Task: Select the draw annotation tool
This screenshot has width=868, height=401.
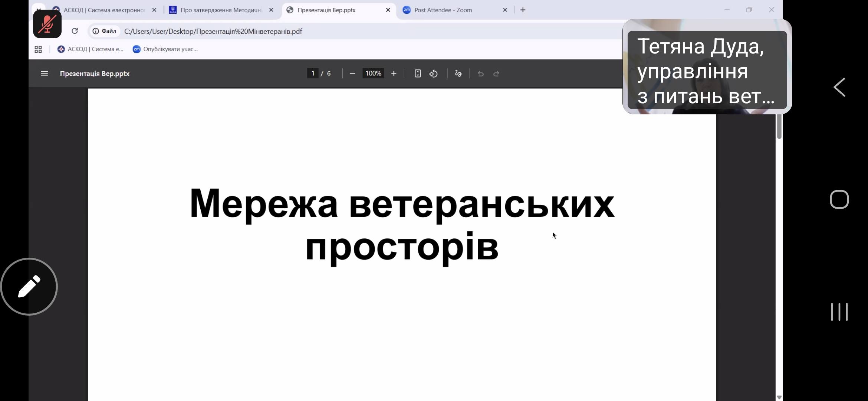Action: coord(458,74)
